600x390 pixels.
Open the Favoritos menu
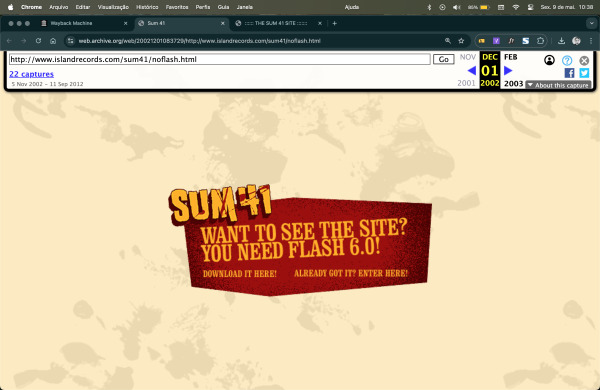coord(177,7)
